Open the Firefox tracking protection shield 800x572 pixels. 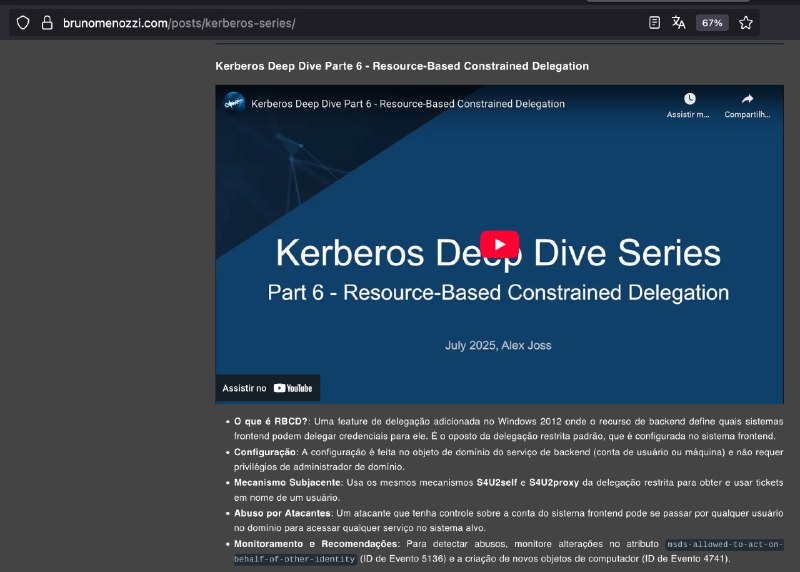[23, 22]
